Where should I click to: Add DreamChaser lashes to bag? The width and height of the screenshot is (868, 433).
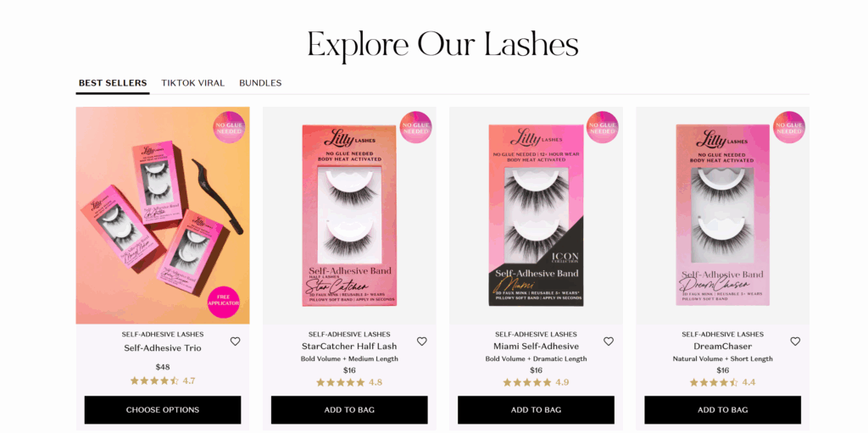point(722,410)
